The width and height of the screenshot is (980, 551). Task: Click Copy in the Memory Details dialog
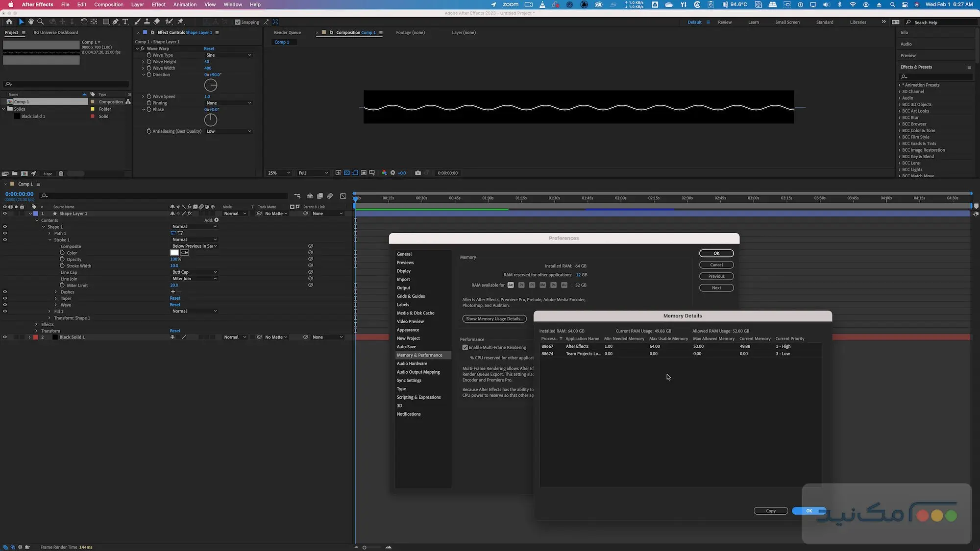click(x=770, y=510)
